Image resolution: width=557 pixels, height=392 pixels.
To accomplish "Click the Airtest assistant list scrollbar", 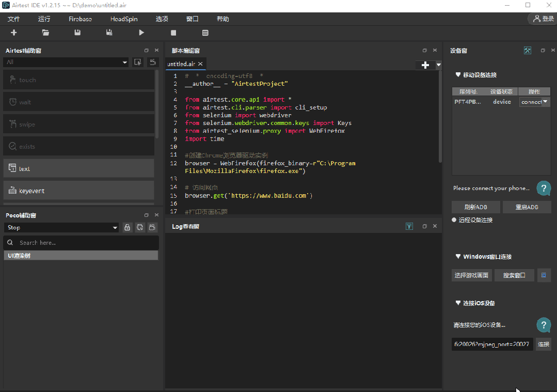I will (156, 105).
